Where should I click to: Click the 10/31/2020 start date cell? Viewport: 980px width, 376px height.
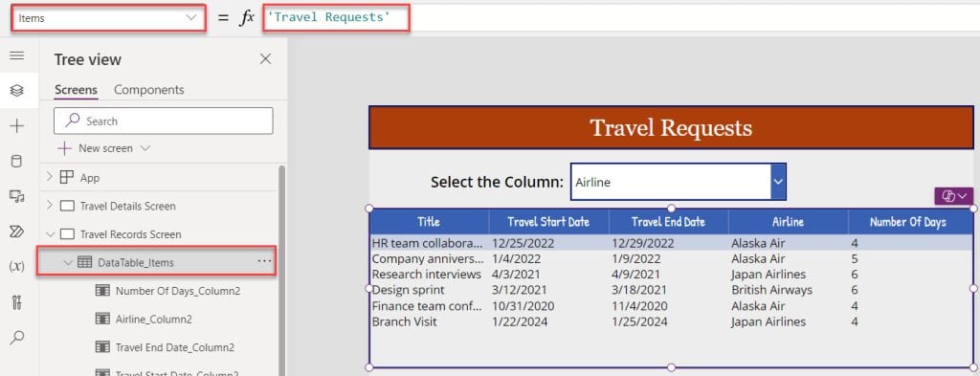(523, 306)
